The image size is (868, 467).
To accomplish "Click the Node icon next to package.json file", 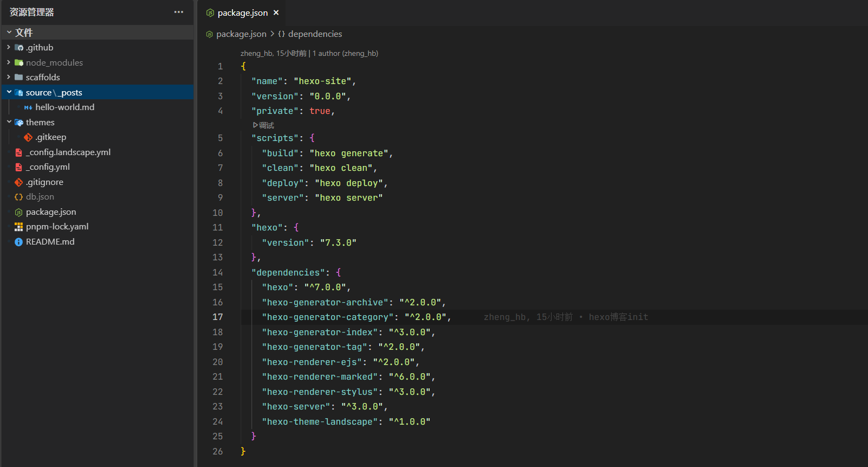I will click(x=18, y=212).
